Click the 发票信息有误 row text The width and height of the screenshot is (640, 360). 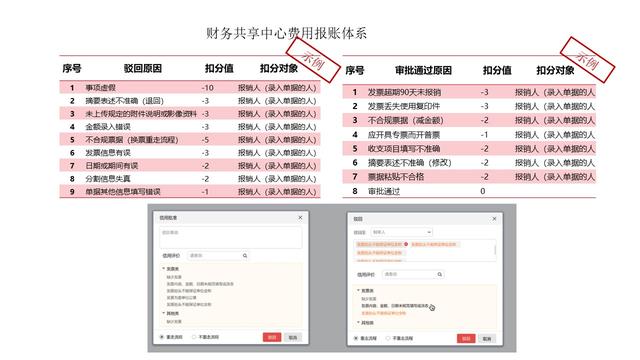point(108,153)
